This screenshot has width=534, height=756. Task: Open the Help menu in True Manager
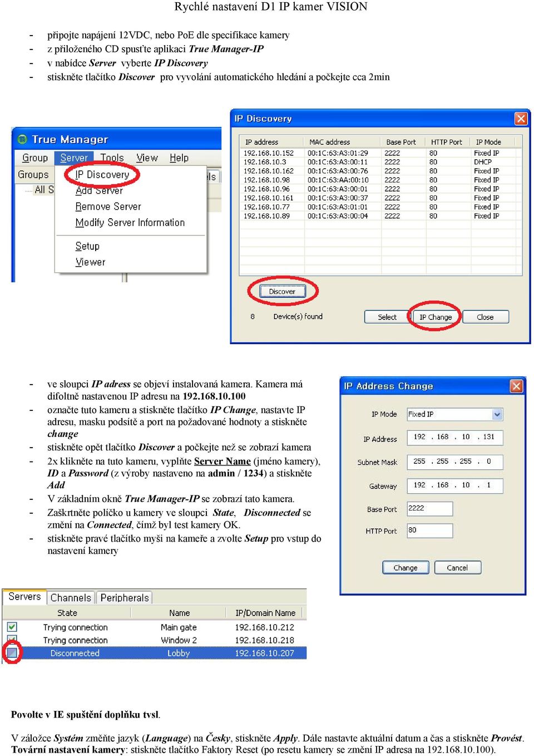point(179,158)
